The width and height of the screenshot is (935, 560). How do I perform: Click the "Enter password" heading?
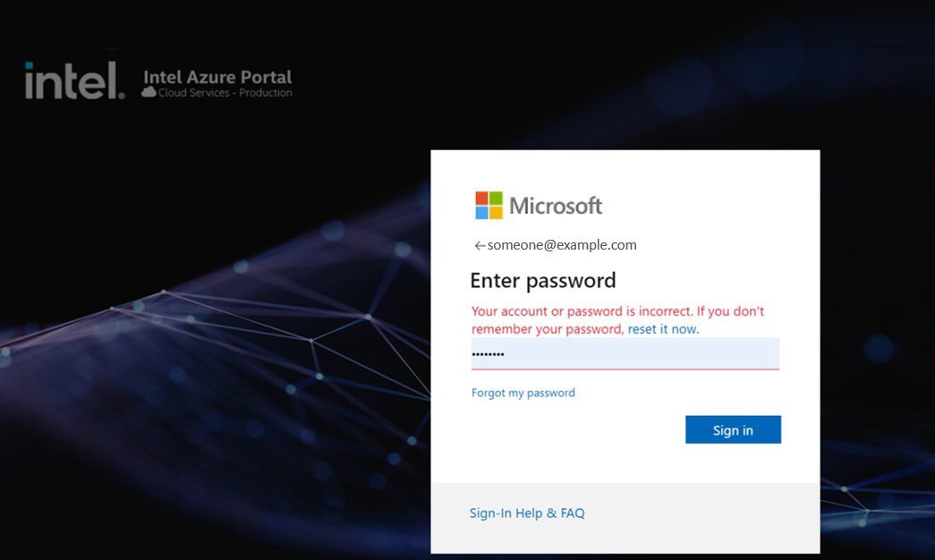pyautogui.click(x=543, y=281)
